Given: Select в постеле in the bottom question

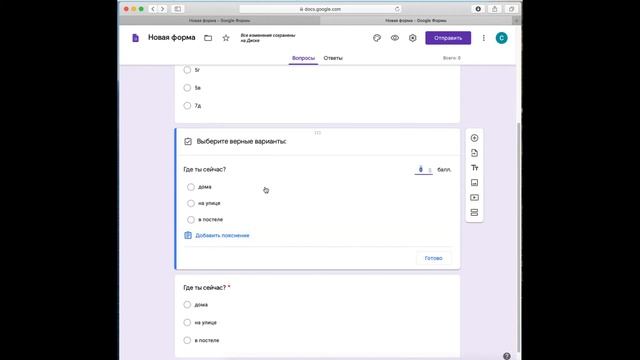Looking at the screenshot, I should 187,340.
